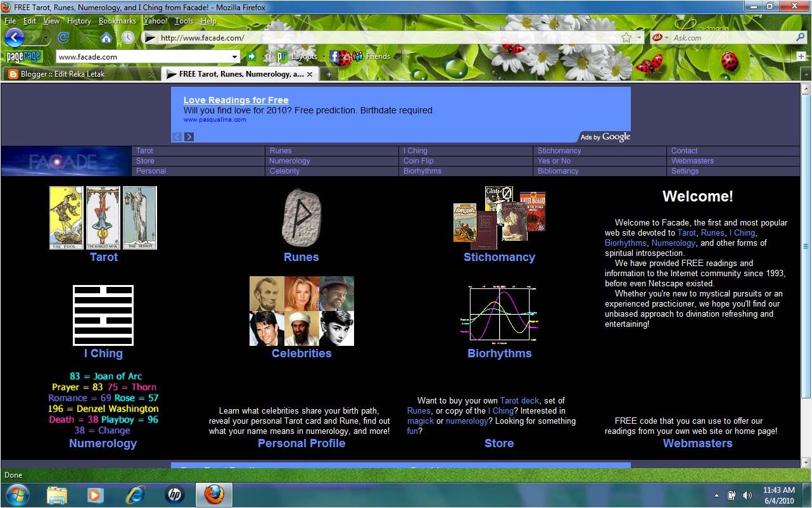Screen dimensions: 812x508
Task: Open the History menu
Action: click(x=79, y=21)
